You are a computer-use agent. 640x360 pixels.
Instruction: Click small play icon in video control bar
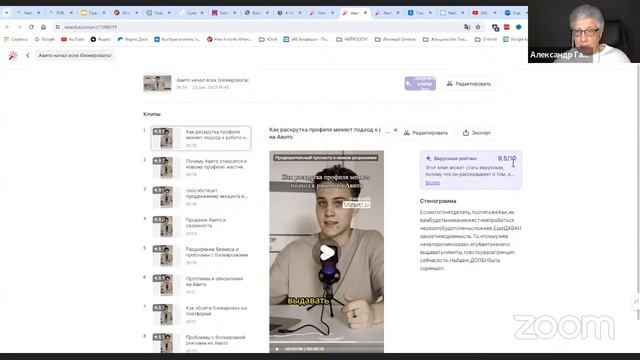coord(277,349)
